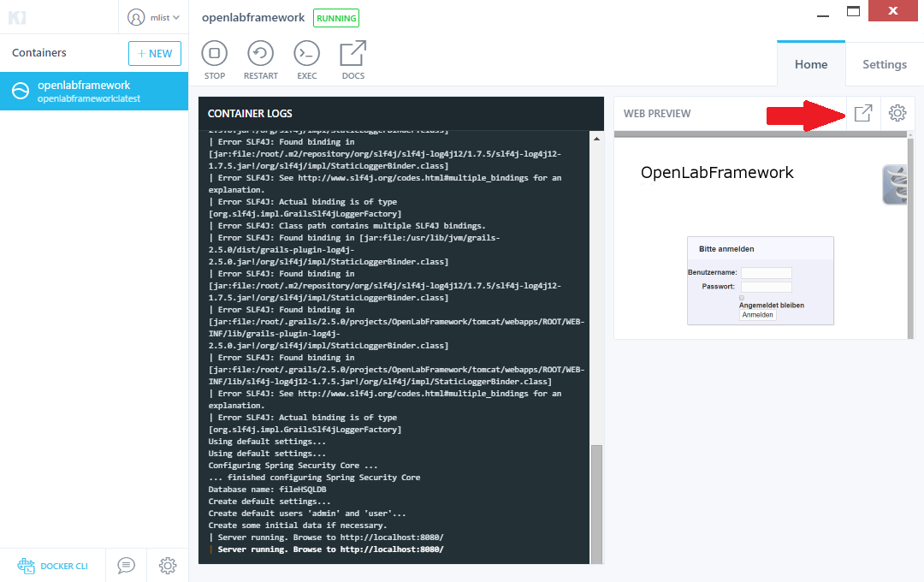
Task: Open the feedback chat bubble icon
Action: click(x=126, y=566)
